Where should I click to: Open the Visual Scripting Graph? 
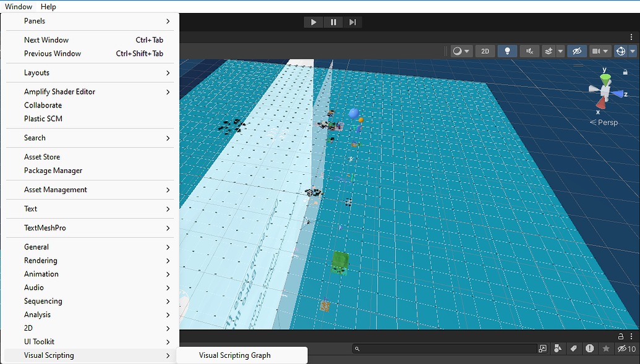(x=234, y=355)
